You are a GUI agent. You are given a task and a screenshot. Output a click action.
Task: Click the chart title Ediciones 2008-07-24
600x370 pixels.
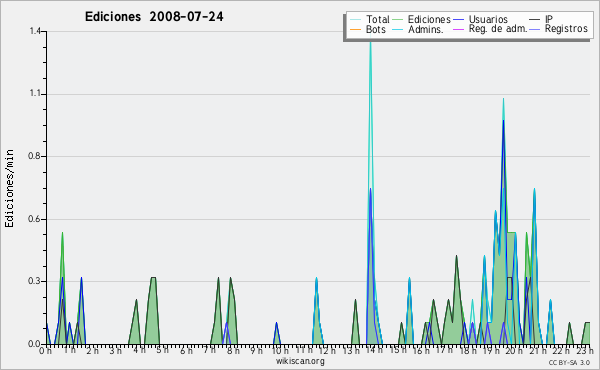(154, 16)
